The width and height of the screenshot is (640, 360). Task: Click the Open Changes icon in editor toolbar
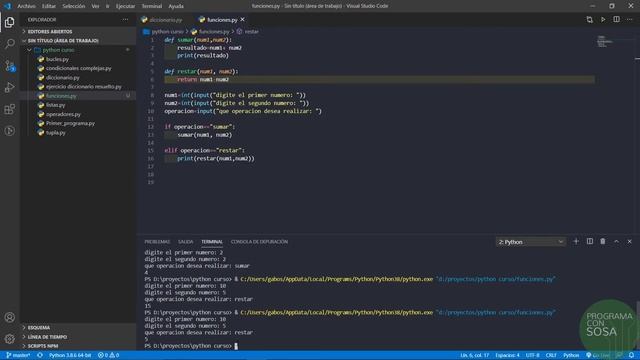click(589, 20)
